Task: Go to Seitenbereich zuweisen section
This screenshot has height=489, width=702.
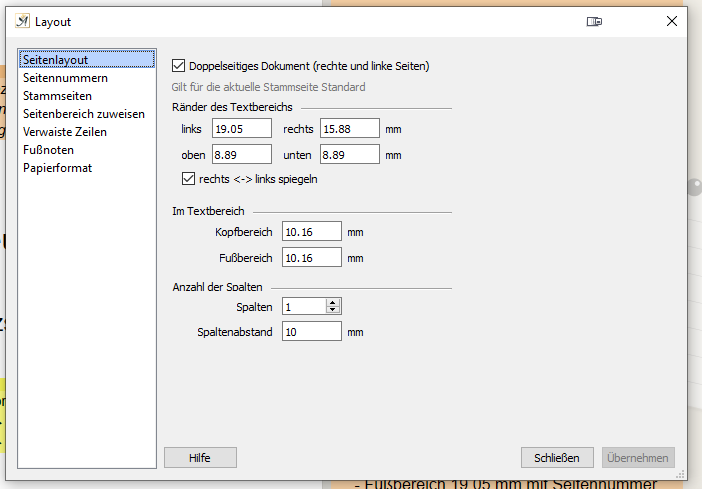Action: [x=84, y=114]
